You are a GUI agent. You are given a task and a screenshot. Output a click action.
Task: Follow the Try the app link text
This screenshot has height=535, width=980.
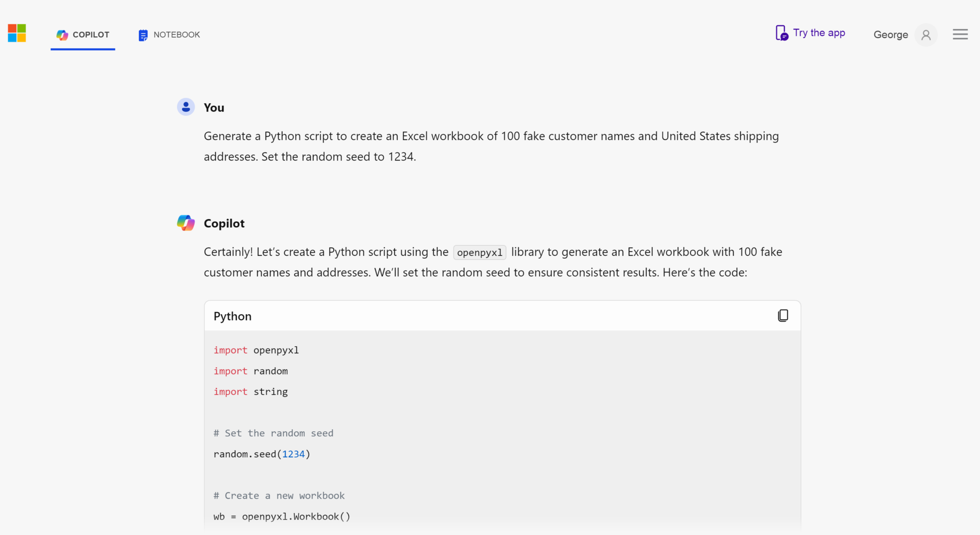[819, 33]
